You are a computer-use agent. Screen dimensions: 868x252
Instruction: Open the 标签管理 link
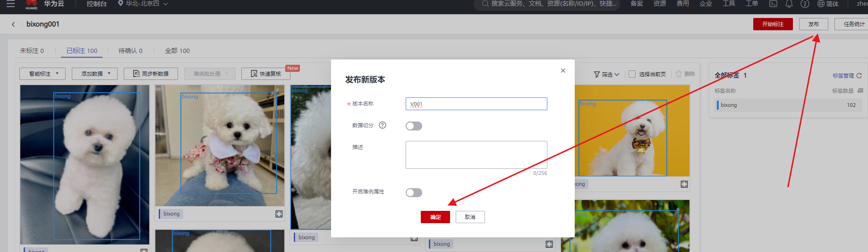[843, 76]
